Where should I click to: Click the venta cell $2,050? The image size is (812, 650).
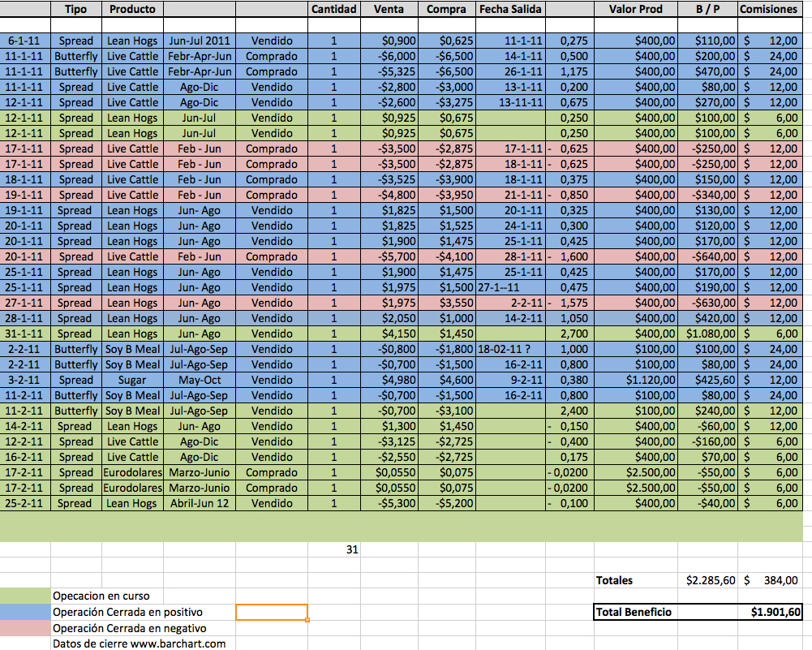(x=389, y=319)
